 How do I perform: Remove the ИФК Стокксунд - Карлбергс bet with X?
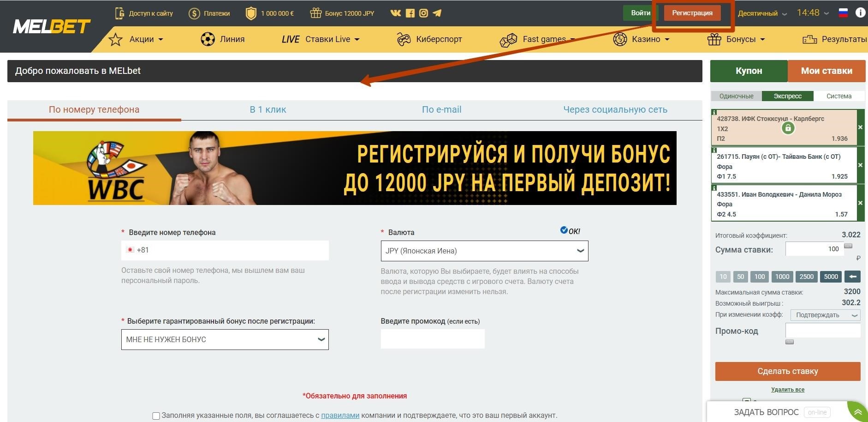pyautogui.click(x=861, y=127)
